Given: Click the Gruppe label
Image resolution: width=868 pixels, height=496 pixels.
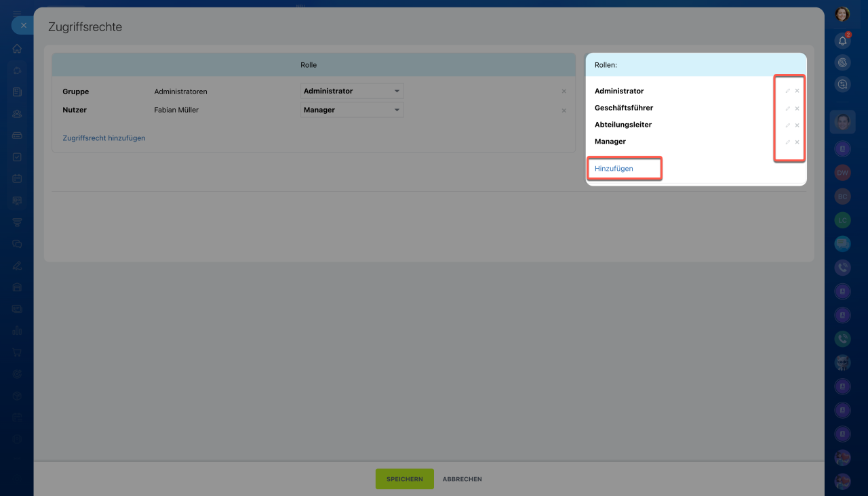Looking at the screenshot, I should point(76,91).
